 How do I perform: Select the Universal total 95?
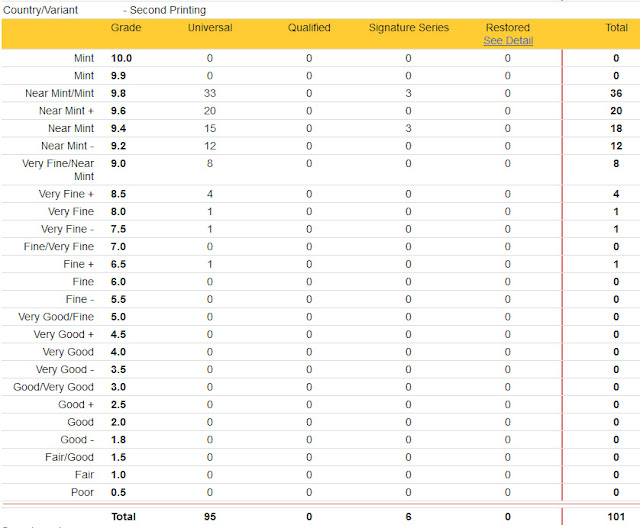[210, 517]
